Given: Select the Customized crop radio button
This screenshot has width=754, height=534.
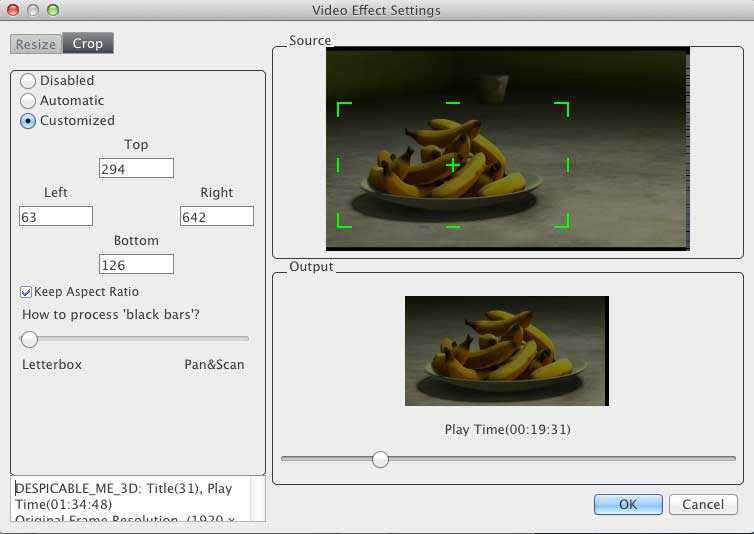Looking at the screenshot, I should 28,121.
